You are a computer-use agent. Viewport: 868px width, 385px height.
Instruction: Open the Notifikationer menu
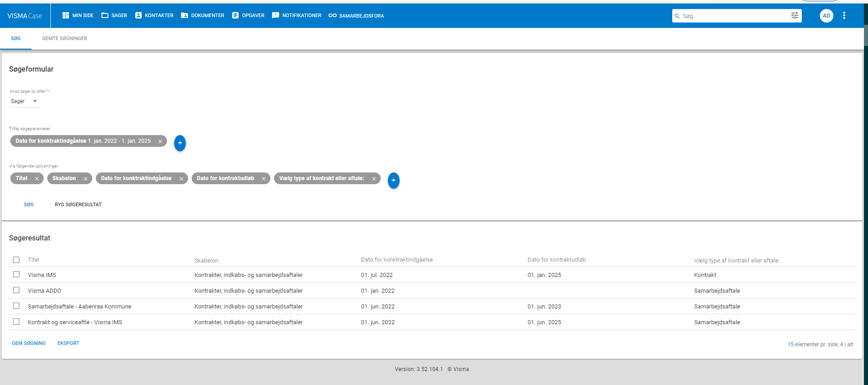297,15
